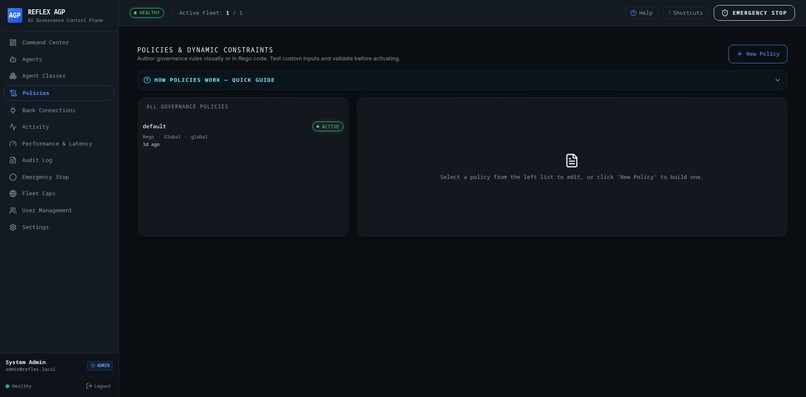The image size is (806, 397).
Task: Click the Active Fleet counter
Action: coord(211,13)
